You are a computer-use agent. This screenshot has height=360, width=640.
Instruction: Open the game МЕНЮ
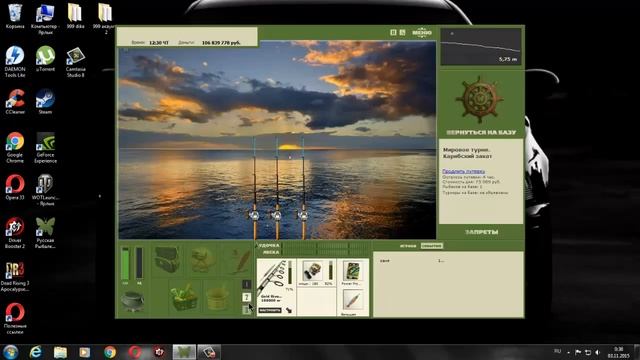coord(422,33)
